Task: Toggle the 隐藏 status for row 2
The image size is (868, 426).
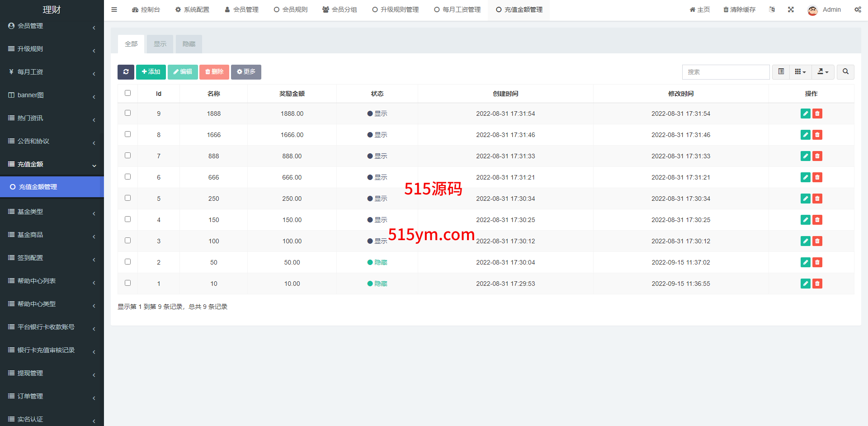Action: coord(377,262)
